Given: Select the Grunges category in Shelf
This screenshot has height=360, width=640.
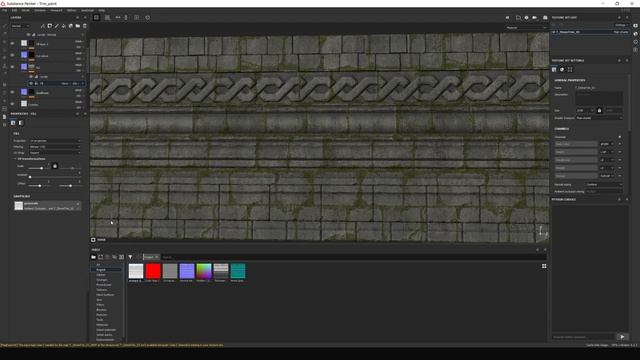Looking at the screenshot, I should click(102, 280).
